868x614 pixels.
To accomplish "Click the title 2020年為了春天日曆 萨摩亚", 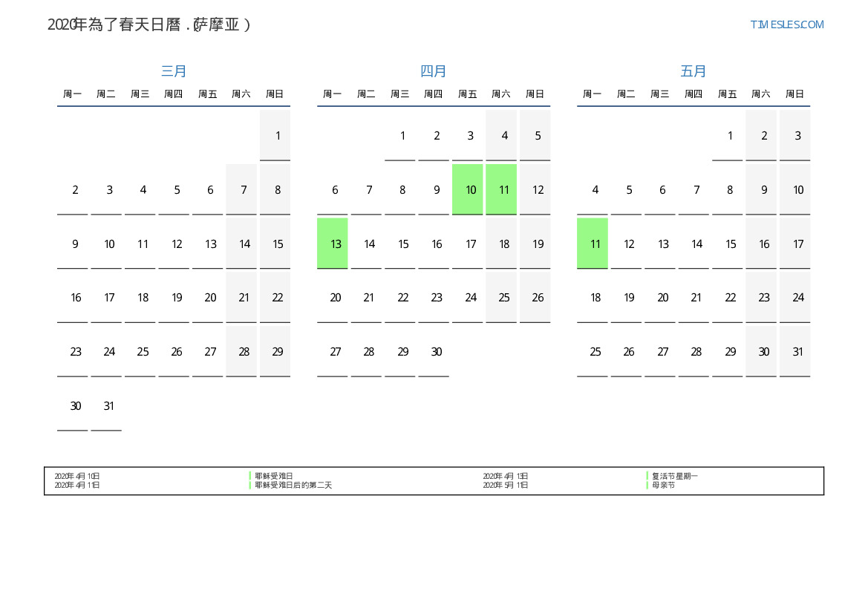I will [x=149, y=25].
